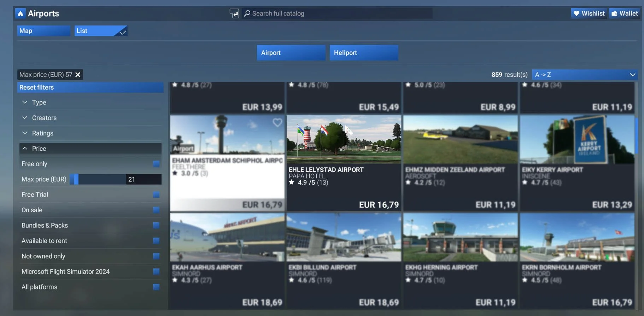This screenshot has width=644, height=316.
Task: Click the 4.6 /5 (119) rating on Billund
Action: pos(310,280)
